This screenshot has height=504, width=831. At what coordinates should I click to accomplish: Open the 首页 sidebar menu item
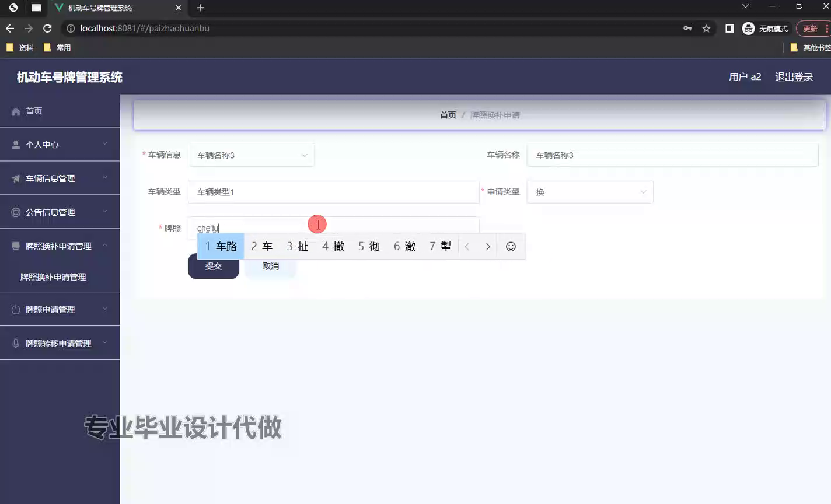[x=60, y=111]
